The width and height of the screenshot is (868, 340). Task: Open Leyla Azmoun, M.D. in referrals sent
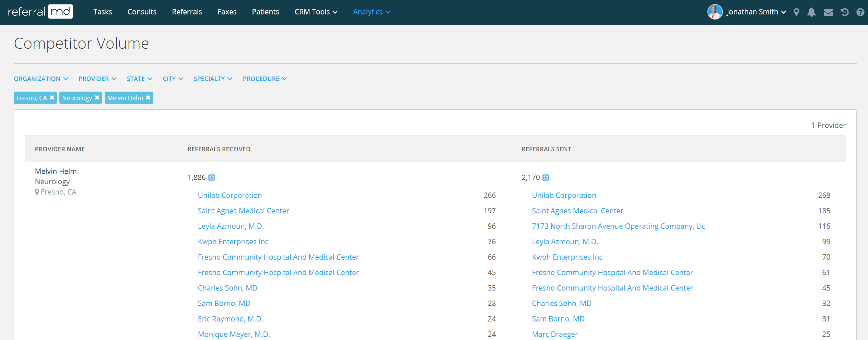click(x=565, y=242)
